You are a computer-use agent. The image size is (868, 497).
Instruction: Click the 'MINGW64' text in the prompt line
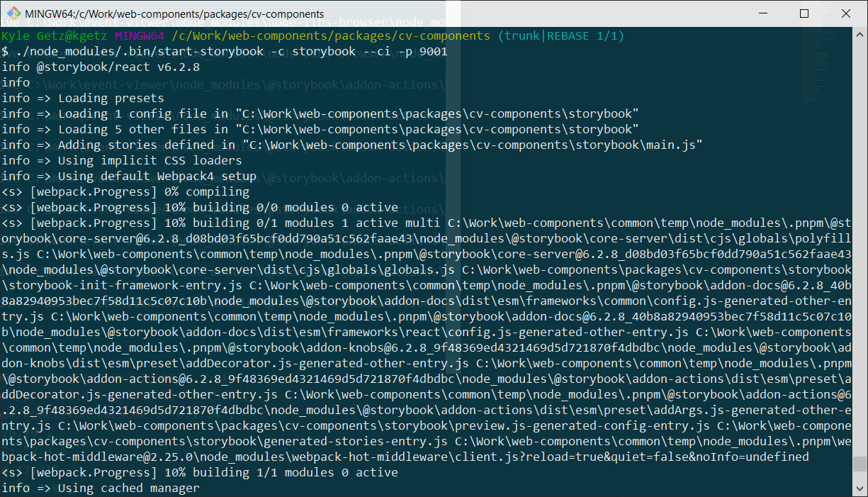point(140,35)
